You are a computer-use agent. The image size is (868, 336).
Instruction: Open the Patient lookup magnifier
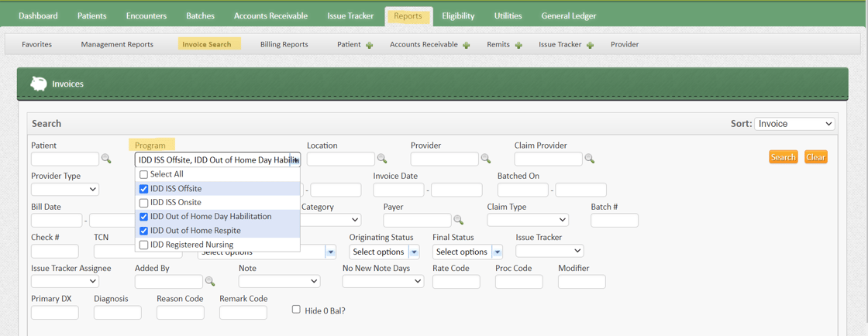click(x=106, y=159)
